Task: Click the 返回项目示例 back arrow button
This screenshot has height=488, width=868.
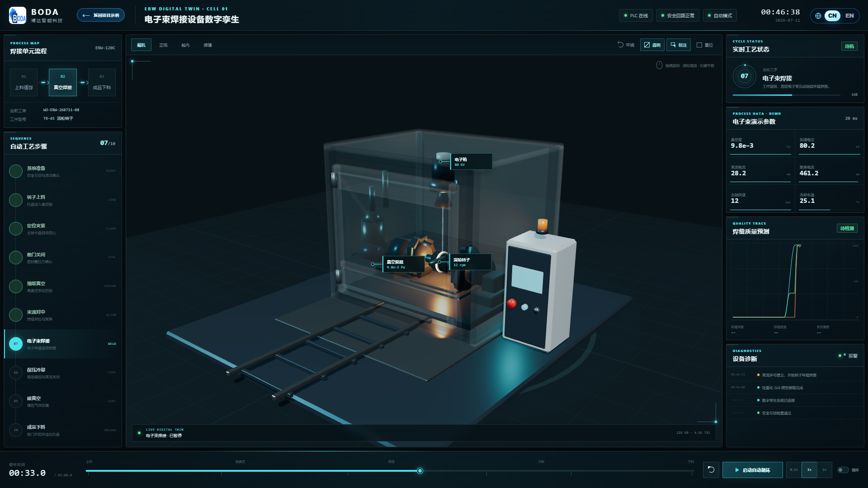Action: (101, 15)
